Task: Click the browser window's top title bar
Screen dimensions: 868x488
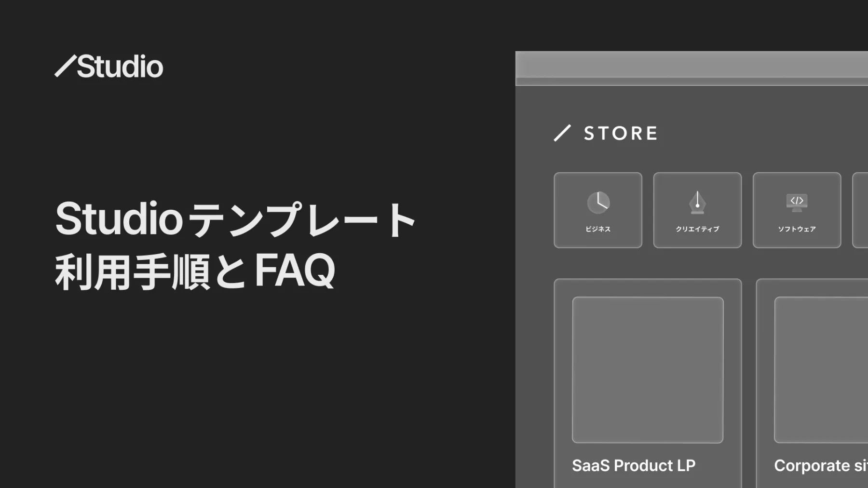Action: (x=692, y=68)
